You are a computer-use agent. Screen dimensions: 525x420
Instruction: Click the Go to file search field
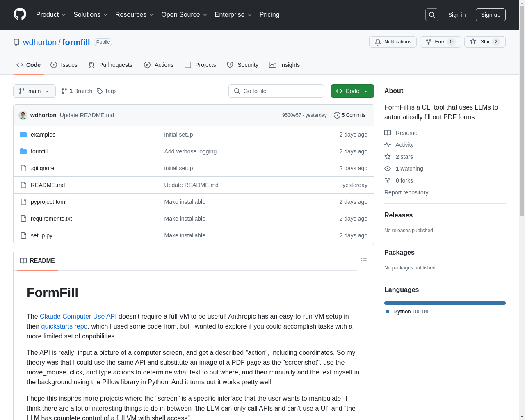click(x=276, y=91)
